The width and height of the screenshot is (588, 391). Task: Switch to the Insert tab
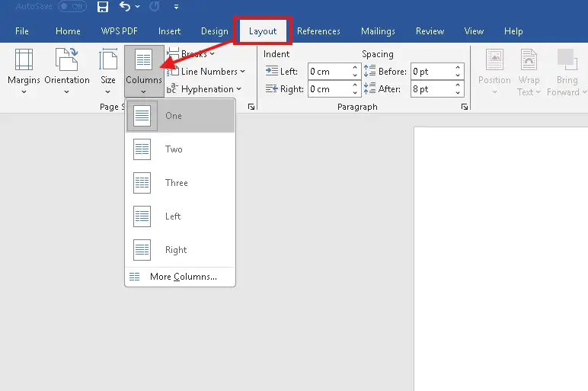coord(170,31)
